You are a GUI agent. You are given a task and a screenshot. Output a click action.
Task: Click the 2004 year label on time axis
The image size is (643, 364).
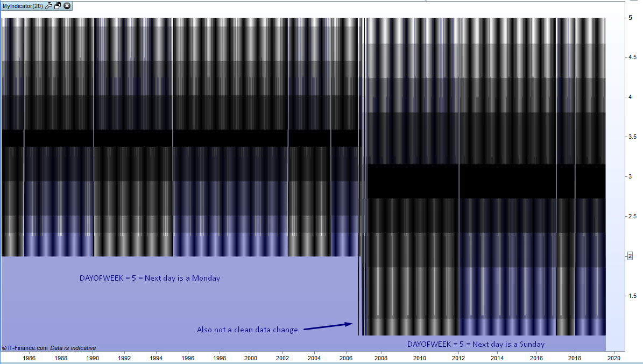[314, 358]
